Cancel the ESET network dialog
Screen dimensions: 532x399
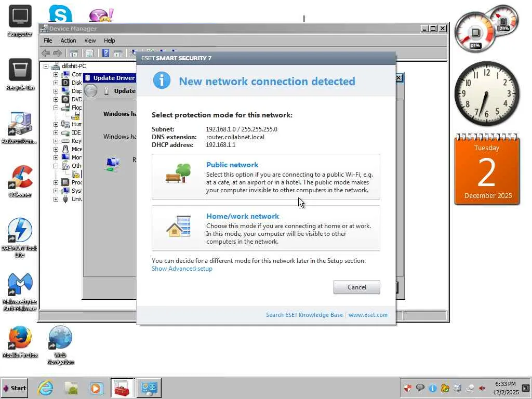(356, 287)
